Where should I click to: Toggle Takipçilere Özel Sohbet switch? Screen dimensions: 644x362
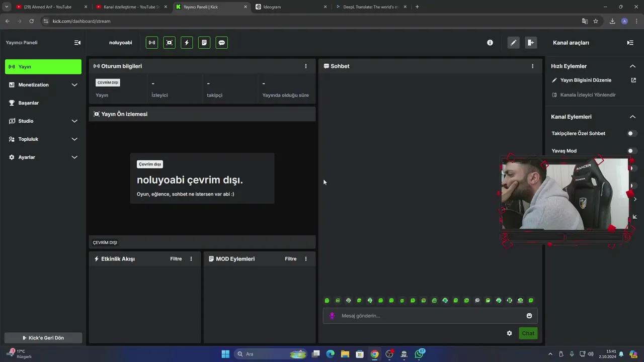[631, 133]
